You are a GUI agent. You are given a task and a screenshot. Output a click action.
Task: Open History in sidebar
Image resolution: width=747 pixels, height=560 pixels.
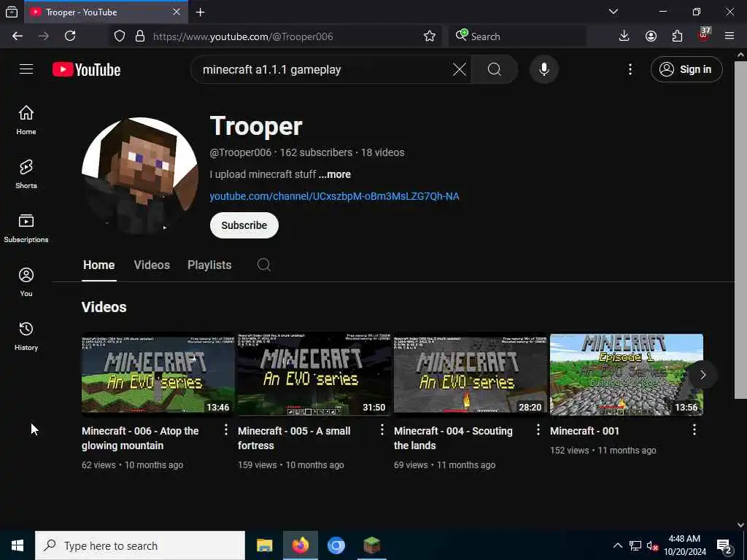click(x=26, y=336)
